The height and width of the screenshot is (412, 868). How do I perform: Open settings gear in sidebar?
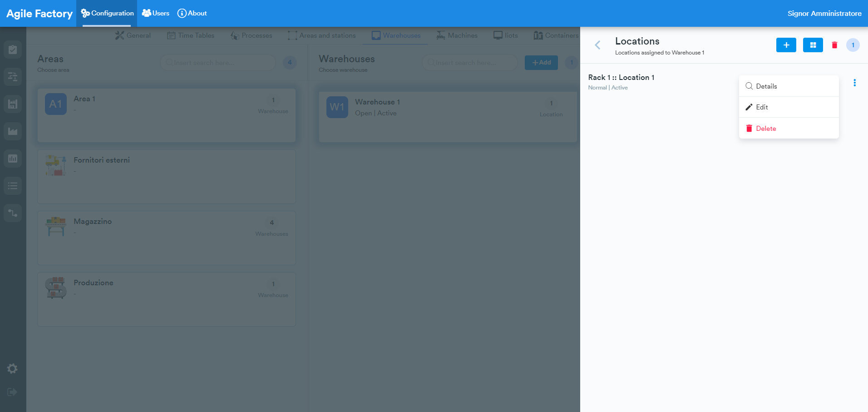13,368
